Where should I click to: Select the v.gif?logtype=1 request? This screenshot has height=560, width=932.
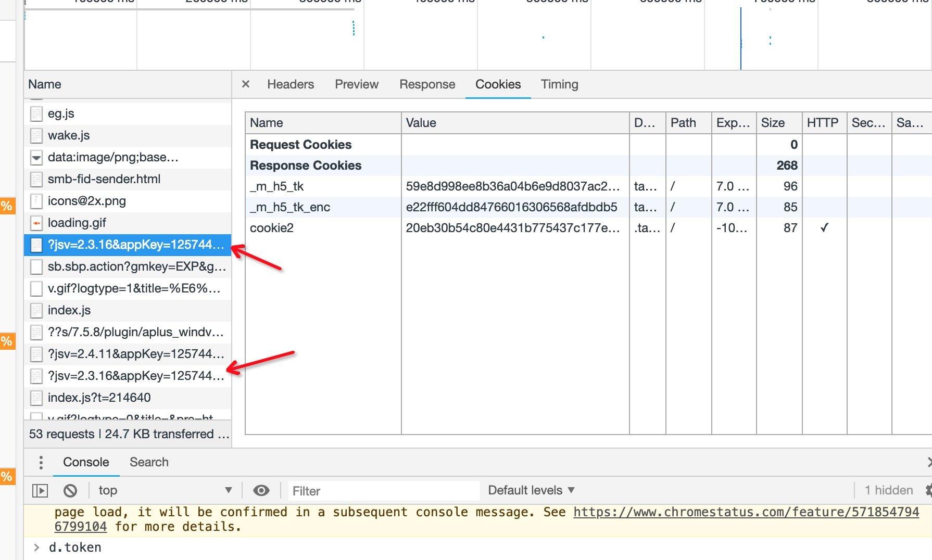(128, 288)
